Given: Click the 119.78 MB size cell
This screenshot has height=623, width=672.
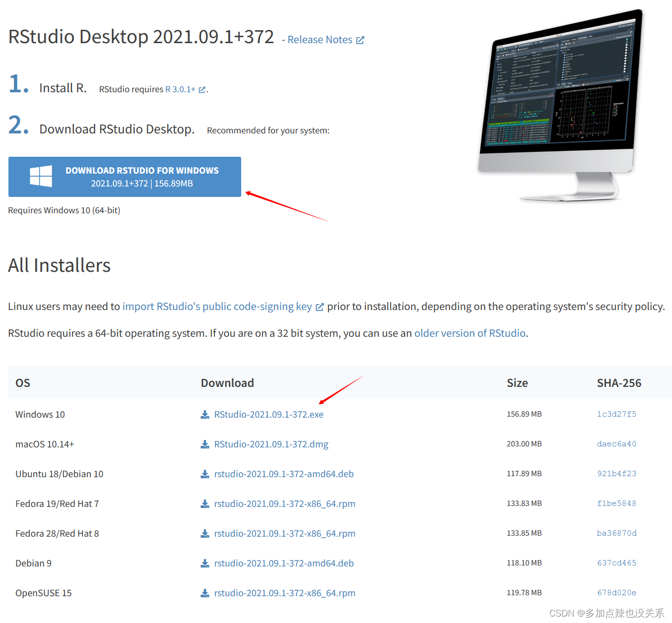Looking at the screenshot, I should (524, 593).
